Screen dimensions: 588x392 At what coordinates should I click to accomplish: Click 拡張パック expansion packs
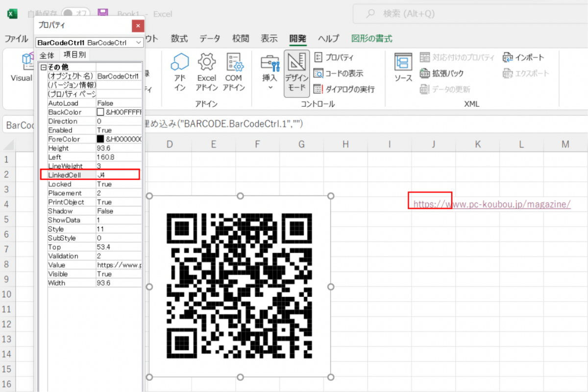[441, 73]
